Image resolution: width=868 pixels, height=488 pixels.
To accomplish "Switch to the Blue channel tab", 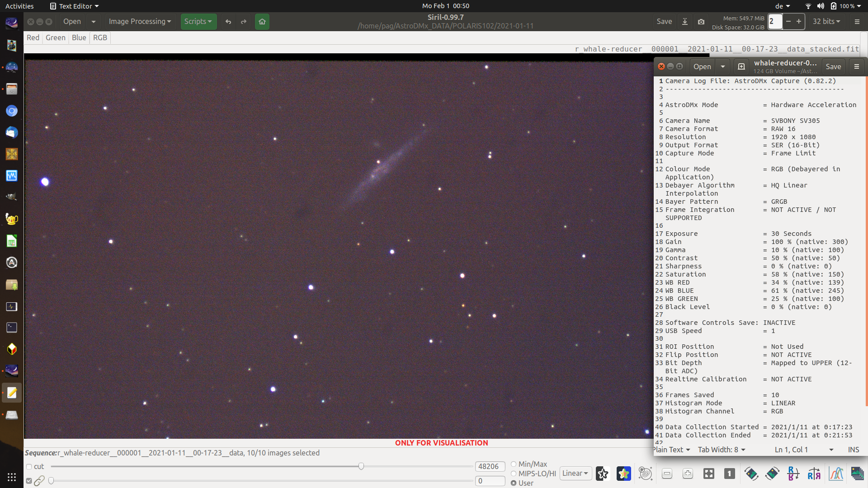I will point(79,38).
